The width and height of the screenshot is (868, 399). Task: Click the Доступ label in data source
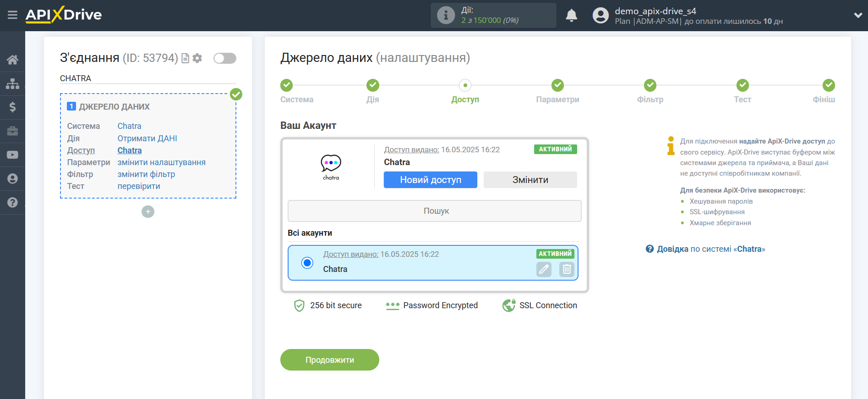coord(81,150)
